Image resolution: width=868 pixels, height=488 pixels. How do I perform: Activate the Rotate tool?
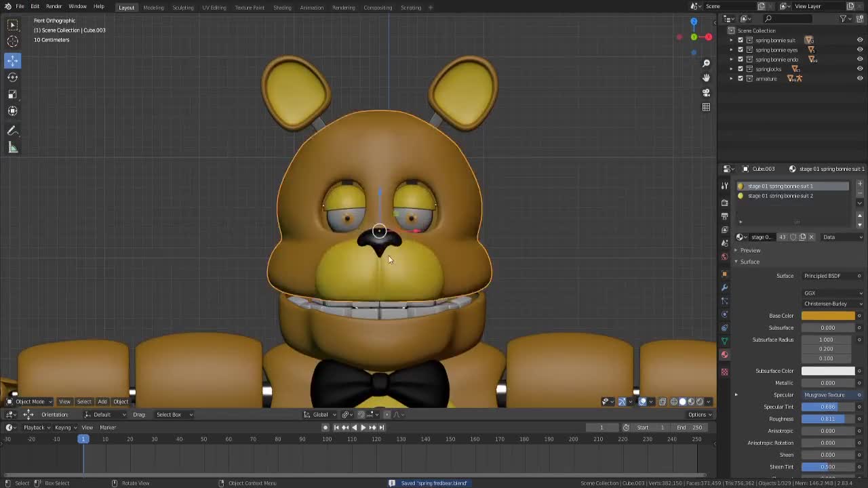pyautogui.click(x=12, y=77)
